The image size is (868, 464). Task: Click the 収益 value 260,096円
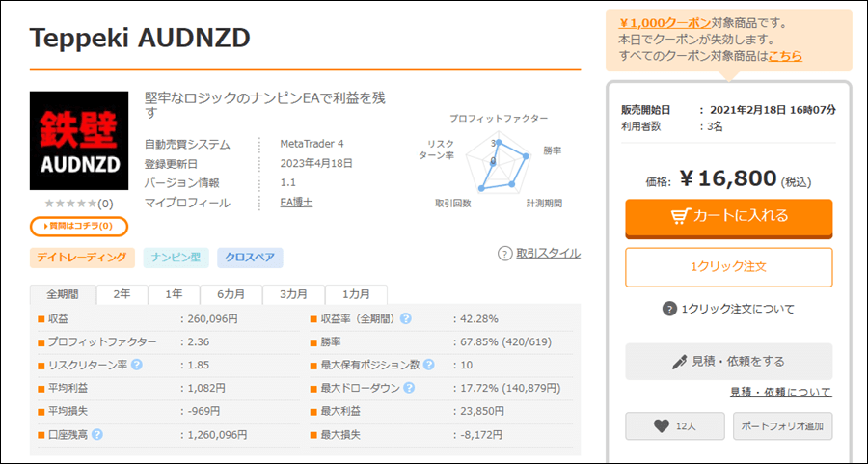212,319
